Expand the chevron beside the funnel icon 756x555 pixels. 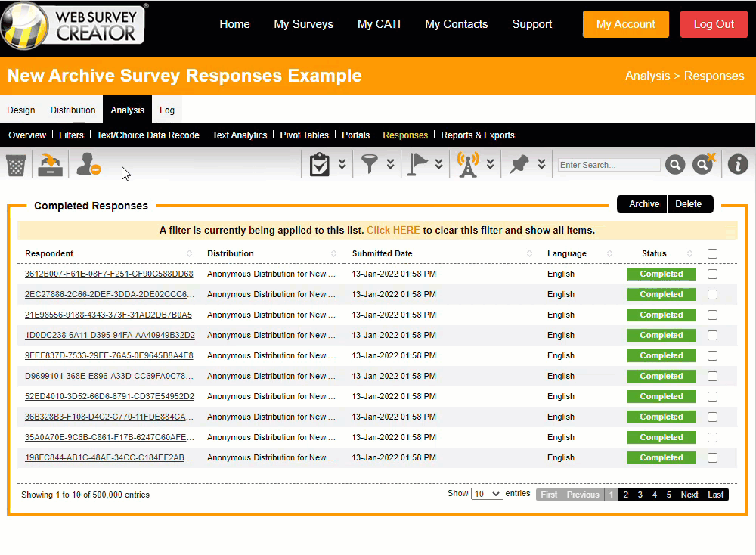tap(391, 164)
